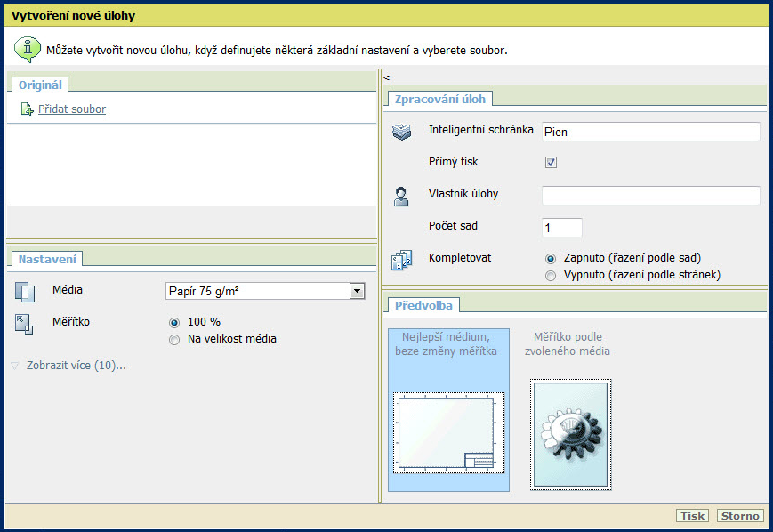Click the Přidat soubor link
The image size is (773, 532).
[72, 109]
